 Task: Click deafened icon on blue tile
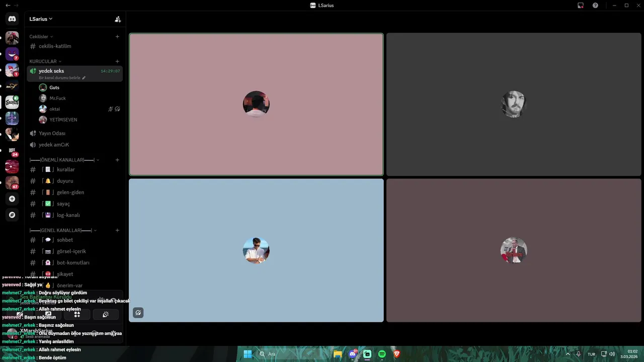click(138, 313)
